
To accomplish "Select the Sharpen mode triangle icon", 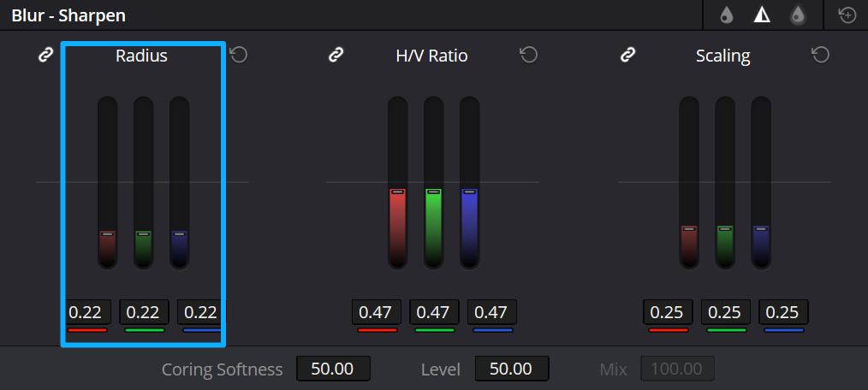I will tap(762, 15).
